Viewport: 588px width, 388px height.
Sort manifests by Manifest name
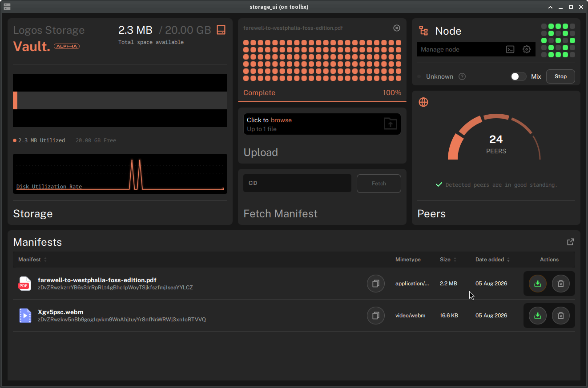click(x=32, y=260)
